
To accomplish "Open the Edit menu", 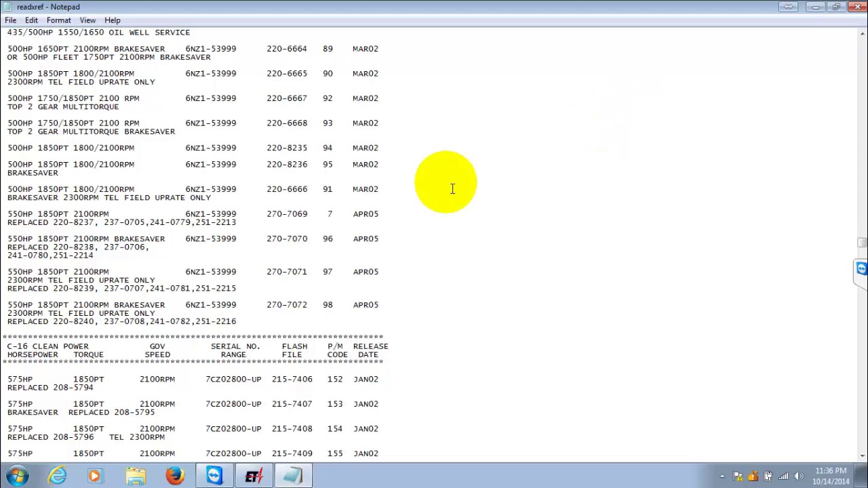I will point(31,20).
